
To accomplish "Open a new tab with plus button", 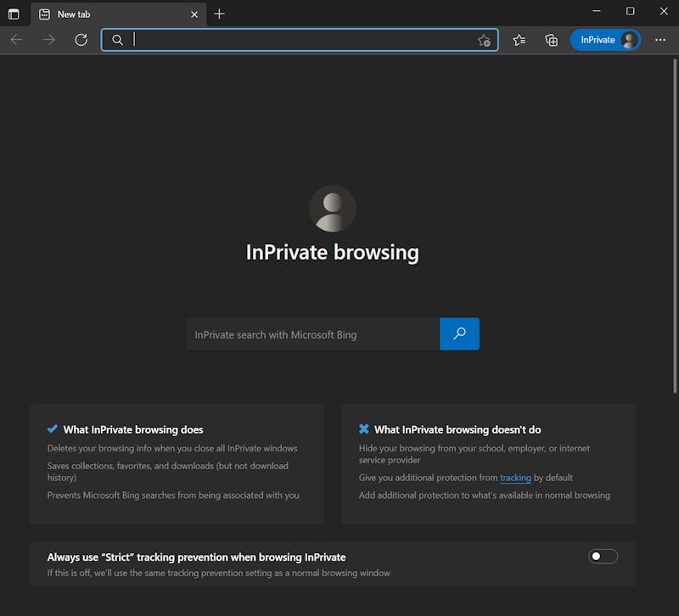I will (220, 14).
